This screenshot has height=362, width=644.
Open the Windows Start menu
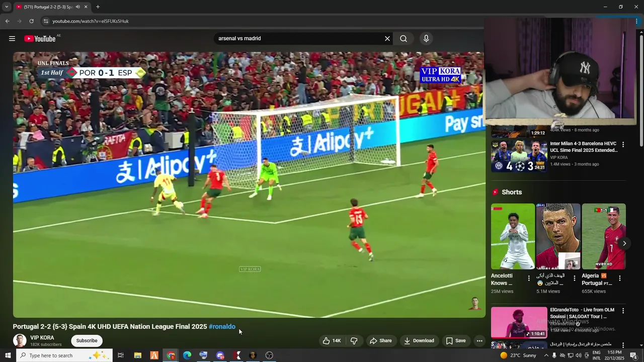point(8,355)
